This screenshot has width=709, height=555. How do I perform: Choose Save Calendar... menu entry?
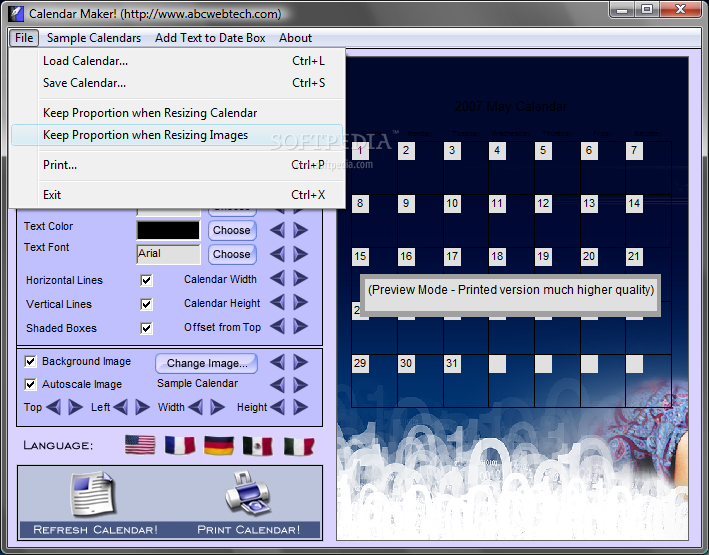coord(177,83)
